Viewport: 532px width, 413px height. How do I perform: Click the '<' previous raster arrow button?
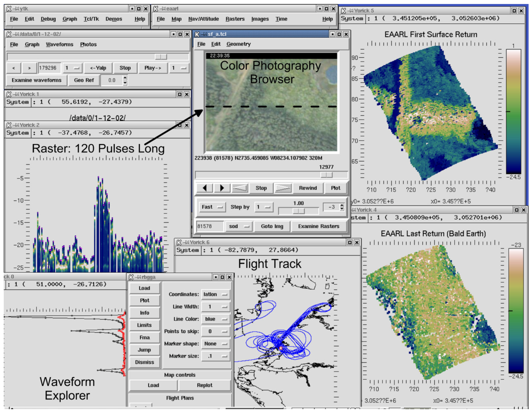pyautogui.click(x=14, y=68)
